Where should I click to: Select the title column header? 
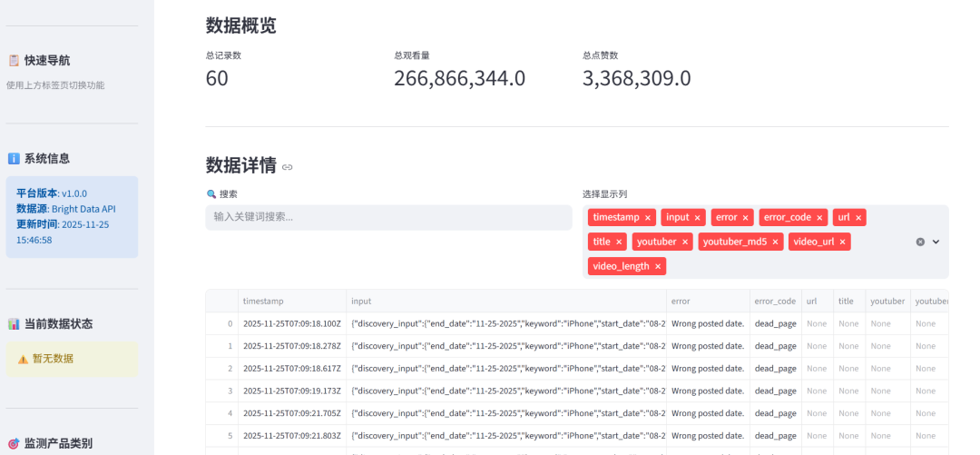coord(848,301)
